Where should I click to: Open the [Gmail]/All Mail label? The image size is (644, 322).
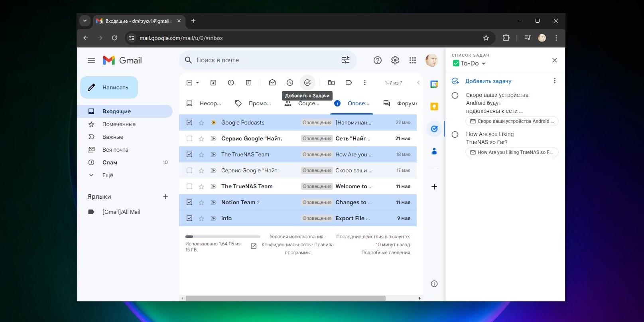point(121,212)
